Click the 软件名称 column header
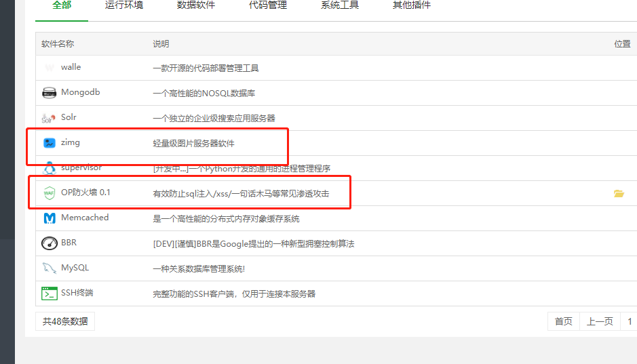The width and height of the screenshot is (637, 364). (58, 44)
